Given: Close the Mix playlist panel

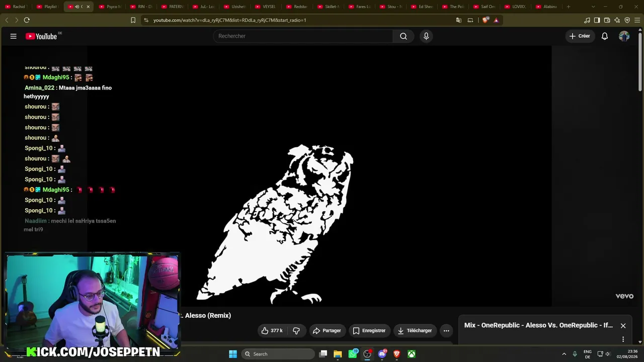Looking at the screenshot, I should click(623, 326).
